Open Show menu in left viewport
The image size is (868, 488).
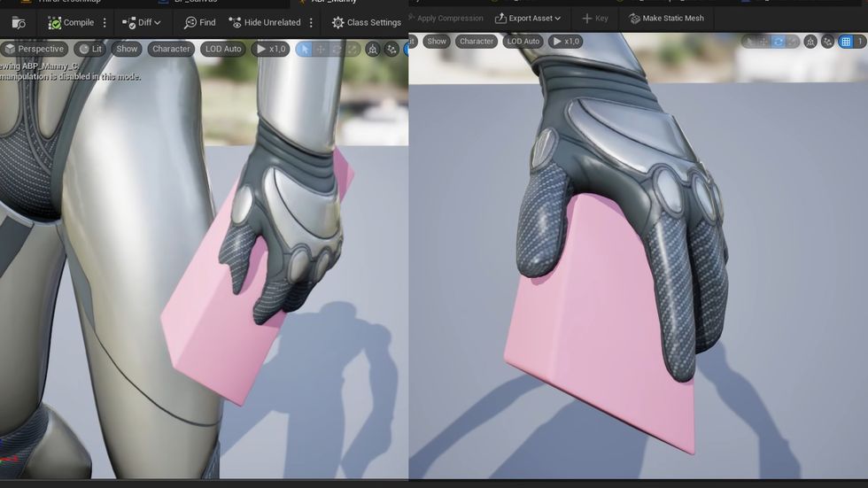(x=127, y=49)
